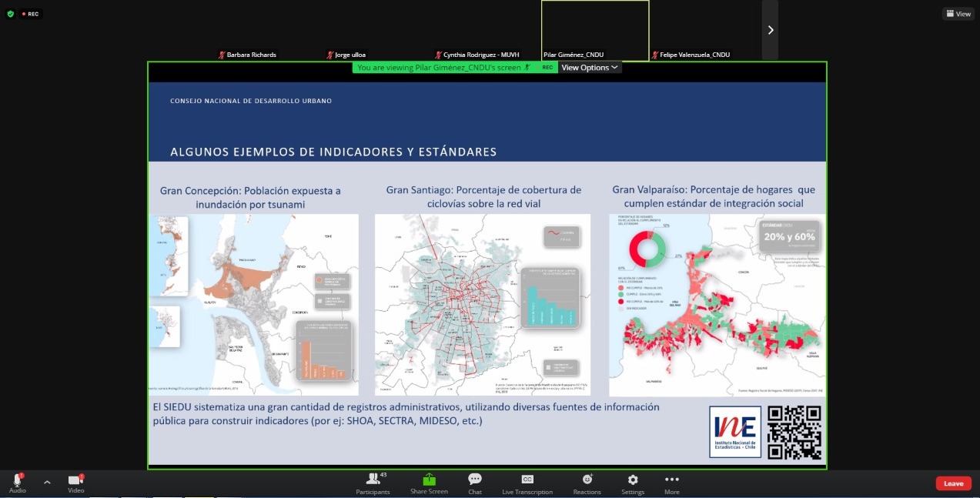Select Barbara Richards participant tile

coord(246,55)
